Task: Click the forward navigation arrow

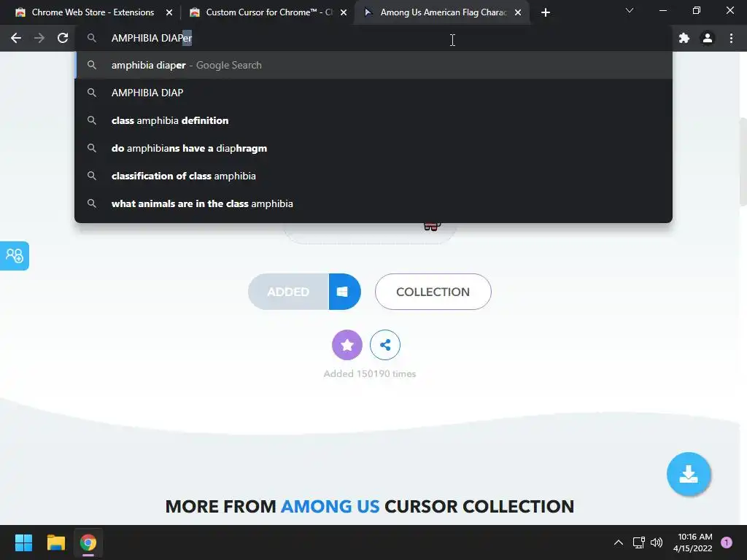Action: coord(39,38)
